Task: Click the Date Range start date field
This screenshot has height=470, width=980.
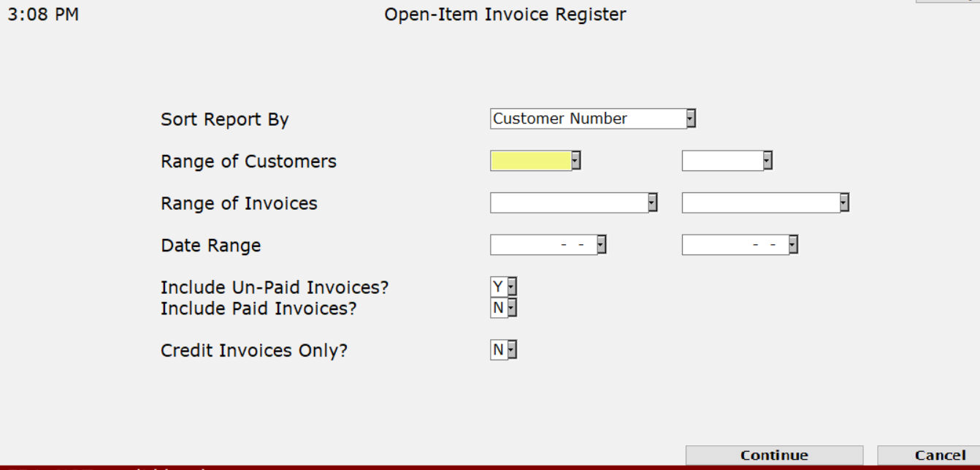Action: (543, 245)
